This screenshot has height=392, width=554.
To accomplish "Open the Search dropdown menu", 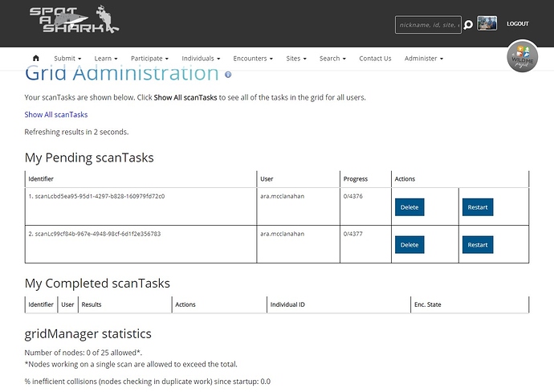I will point(332,59).
